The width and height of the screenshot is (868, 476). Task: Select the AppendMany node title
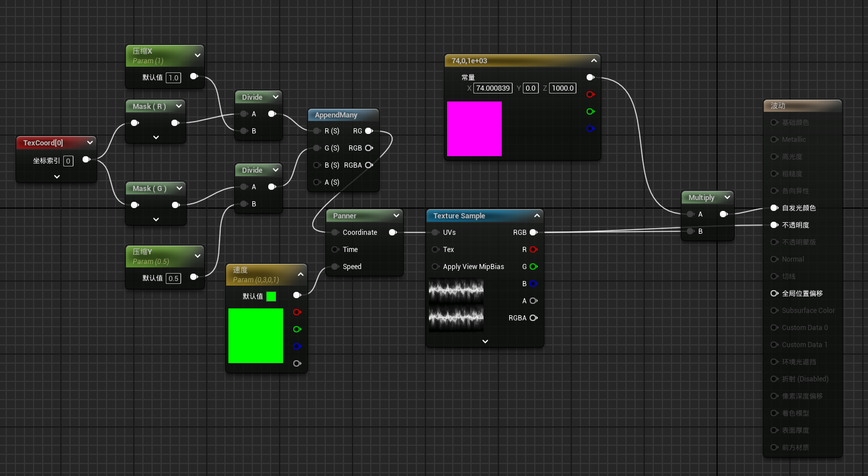(x=336, y=115)
